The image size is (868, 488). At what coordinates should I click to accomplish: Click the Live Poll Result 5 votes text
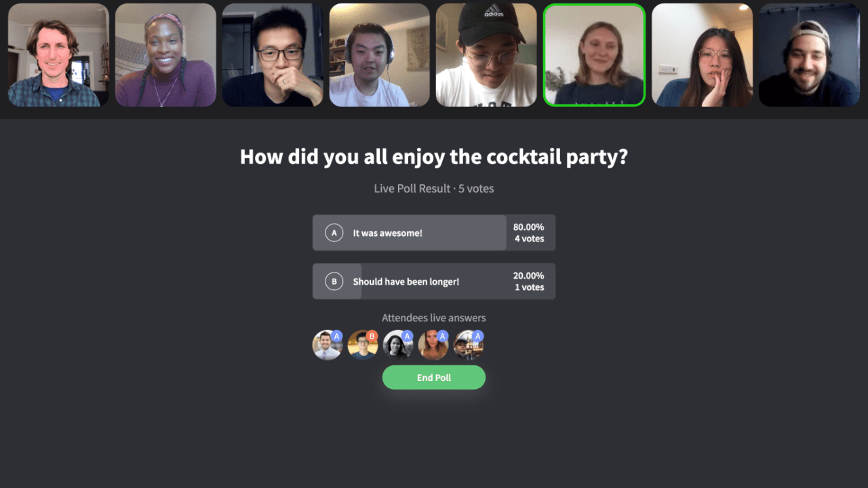click(x=434, y=188)
